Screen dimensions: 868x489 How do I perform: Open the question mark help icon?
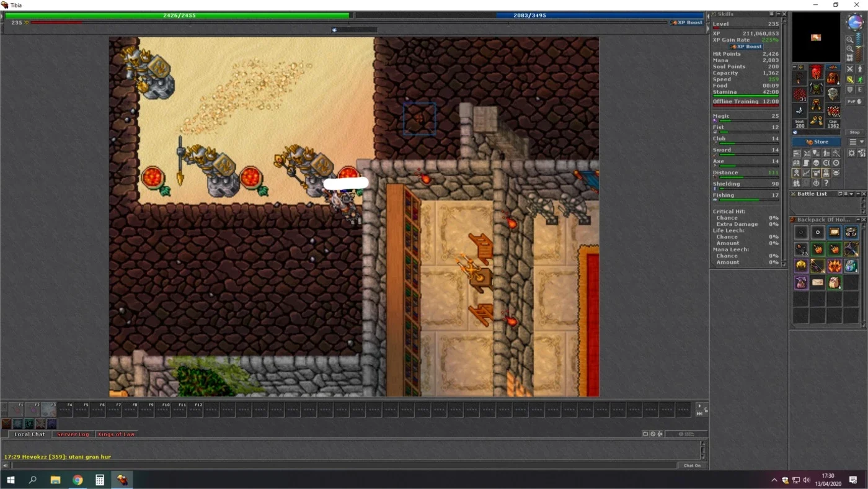point(826,182)
